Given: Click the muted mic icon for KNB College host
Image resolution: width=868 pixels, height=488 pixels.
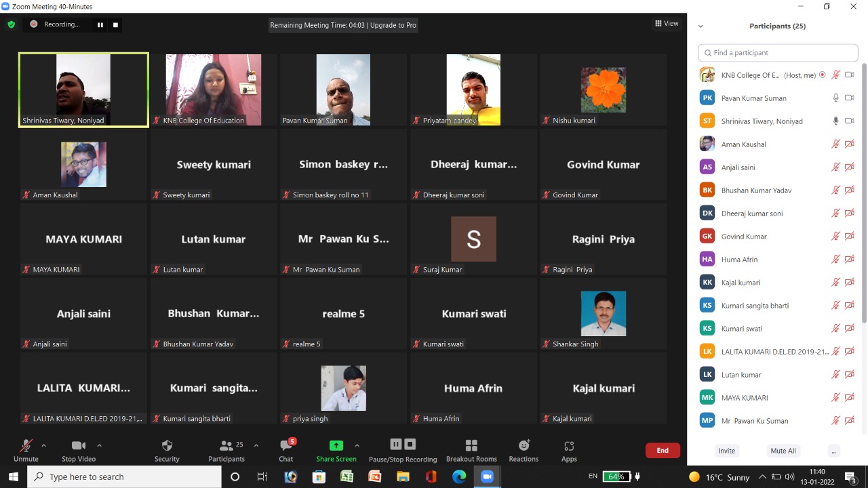Looking at the screenshot, I should [836, 75].
